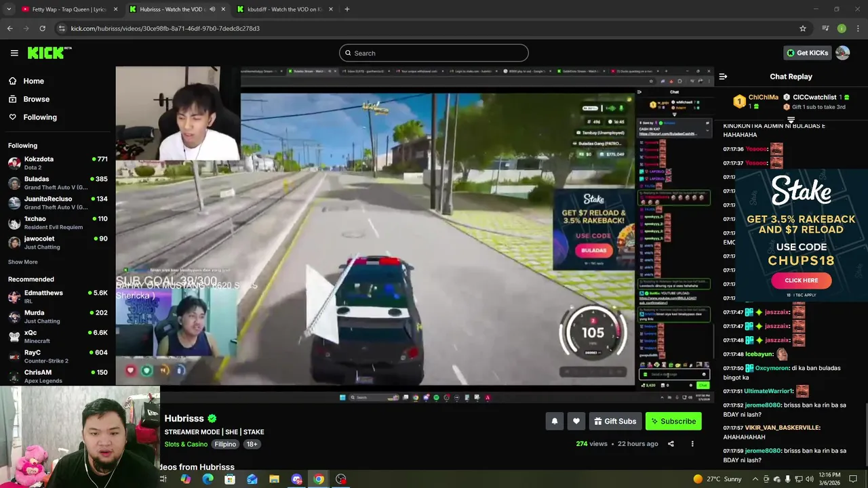
Task: Click the 18+ tag
Action: tap(252, 444)
